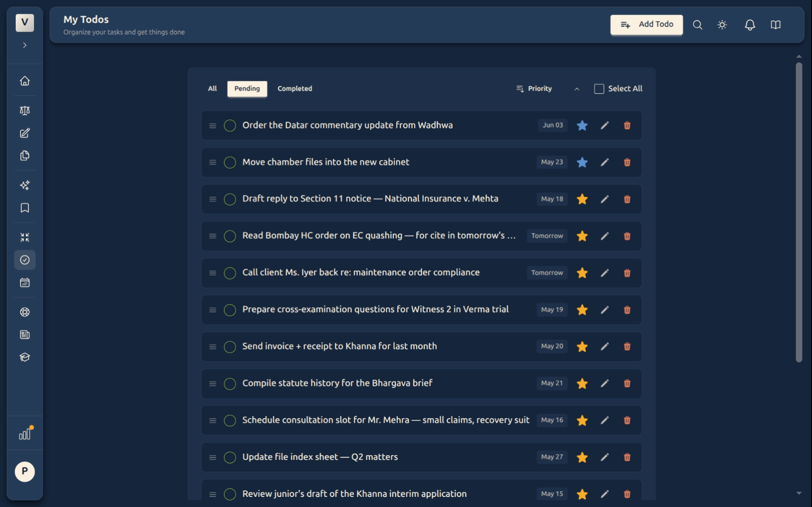Toggle sort direction caret next to Priority
This screenshot has width=812, height=507.
coord(577,89)
